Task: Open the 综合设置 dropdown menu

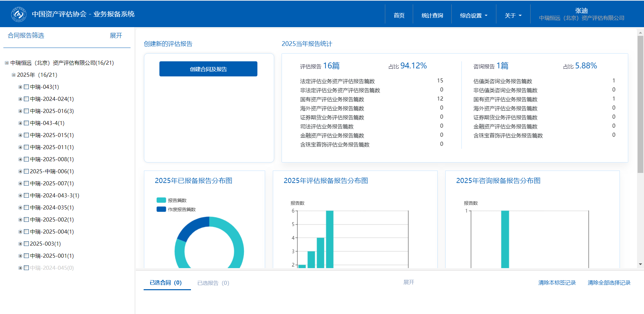Action: point(473,15)
